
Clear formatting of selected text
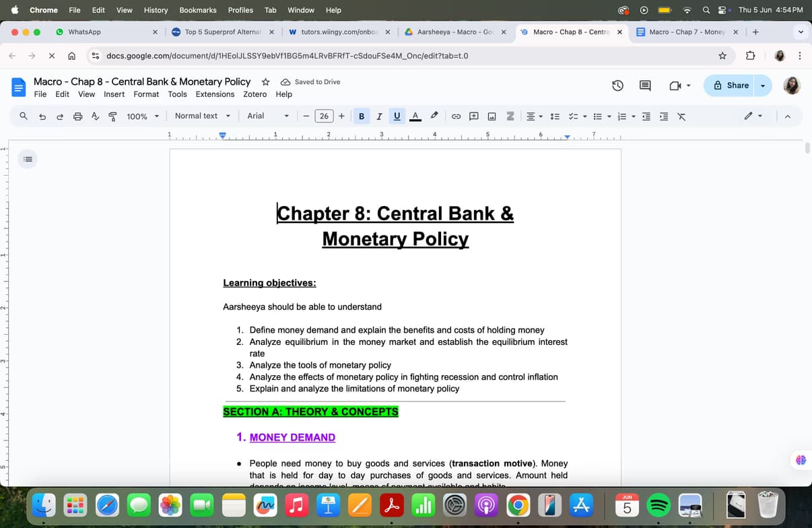click(x=681, y=116)
